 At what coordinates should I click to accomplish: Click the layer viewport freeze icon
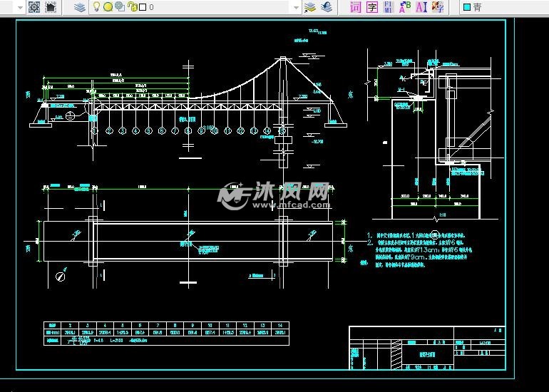(x=119, y=7)
